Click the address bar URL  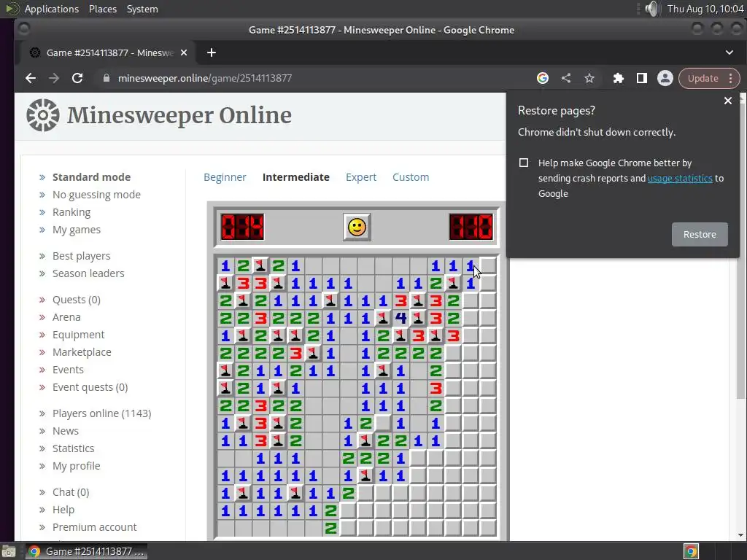205,78
